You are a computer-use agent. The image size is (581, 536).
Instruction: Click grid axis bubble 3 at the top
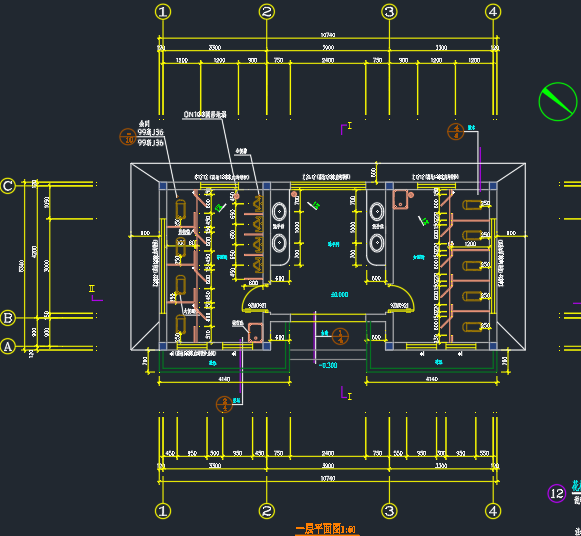389,12
